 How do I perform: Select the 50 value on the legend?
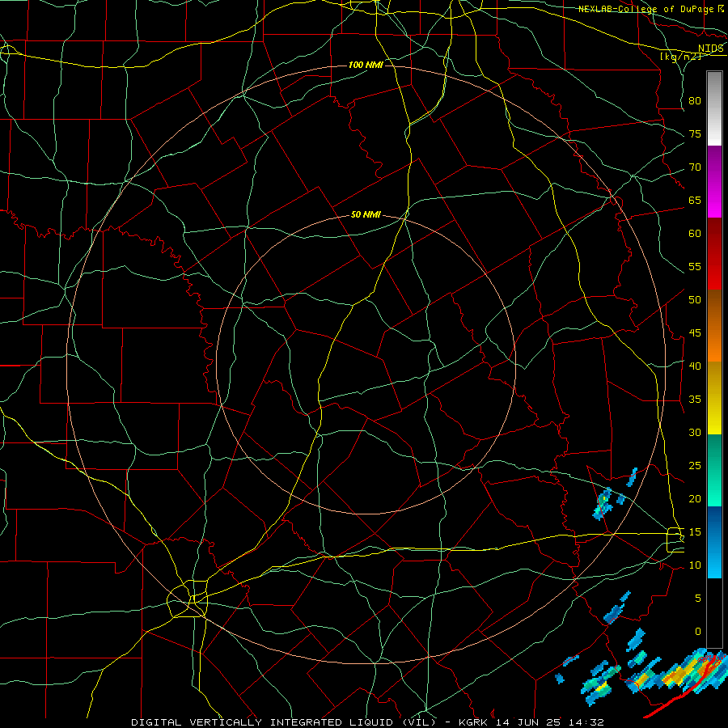[695, 300]
